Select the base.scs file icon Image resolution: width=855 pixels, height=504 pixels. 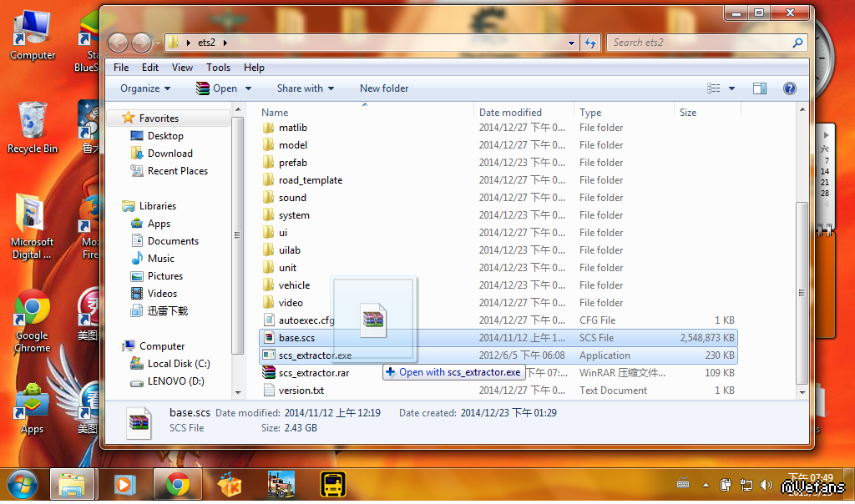(268, 338)
